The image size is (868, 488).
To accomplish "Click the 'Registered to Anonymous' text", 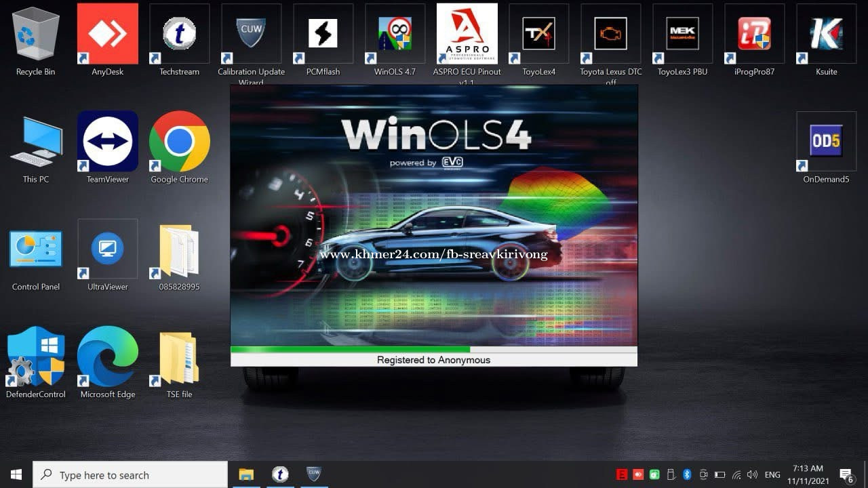I will click(433, 360).
